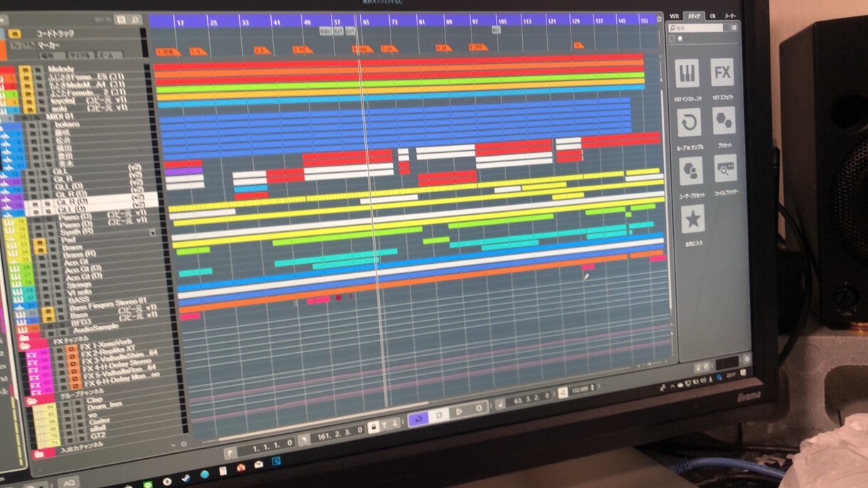Open the VST Effects FX tile
This screenshot has height=488, width=868.
[x=722, y=73]
